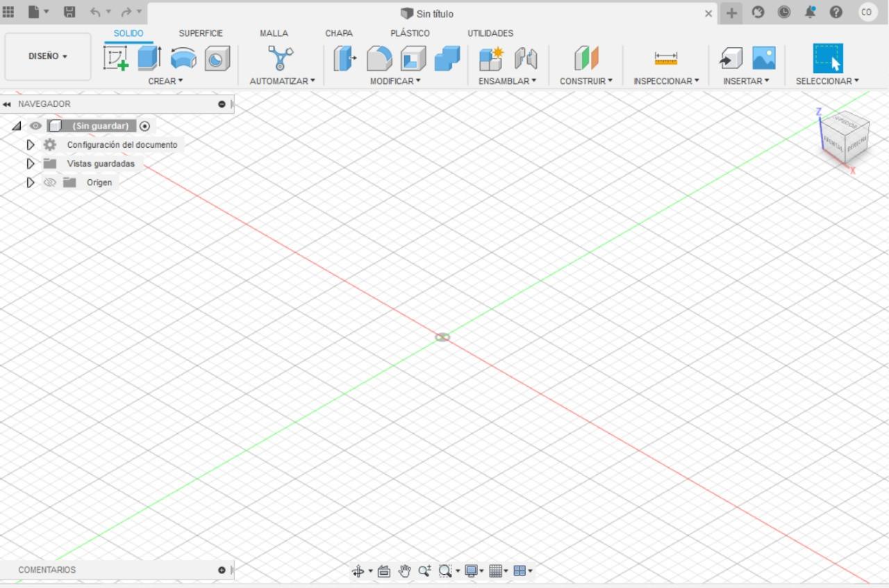This screenshot has height=588, width=889.
Task: Open the CO user profile menu
Action: pyautogui.click(x=867, y=12)
